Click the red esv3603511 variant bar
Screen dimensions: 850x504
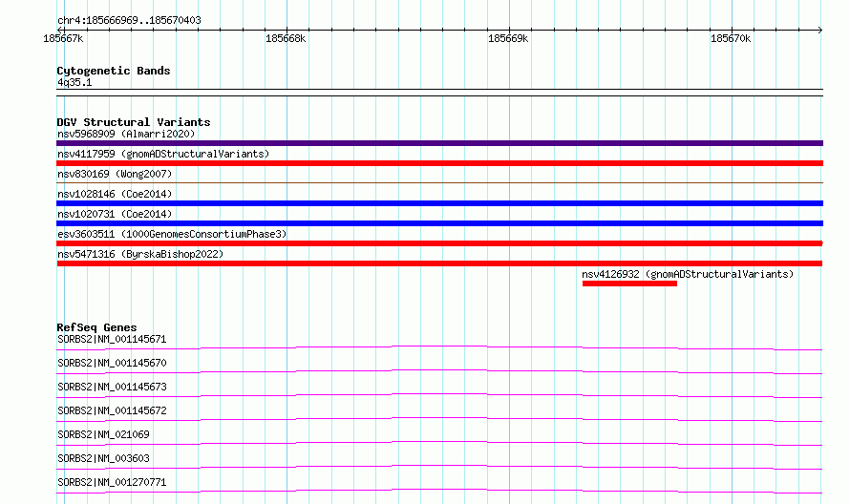(x=439, y=243)
